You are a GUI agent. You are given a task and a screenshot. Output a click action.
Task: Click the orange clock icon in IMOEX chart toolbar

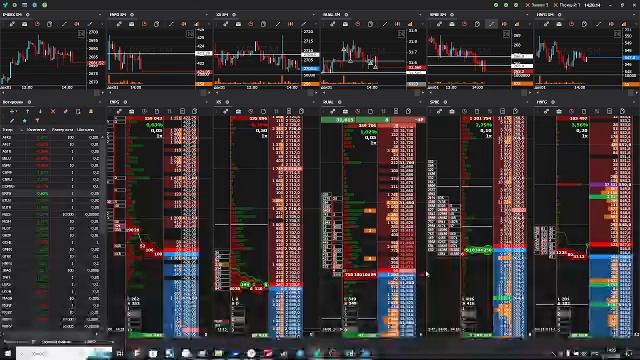click(x=37, y=24)
